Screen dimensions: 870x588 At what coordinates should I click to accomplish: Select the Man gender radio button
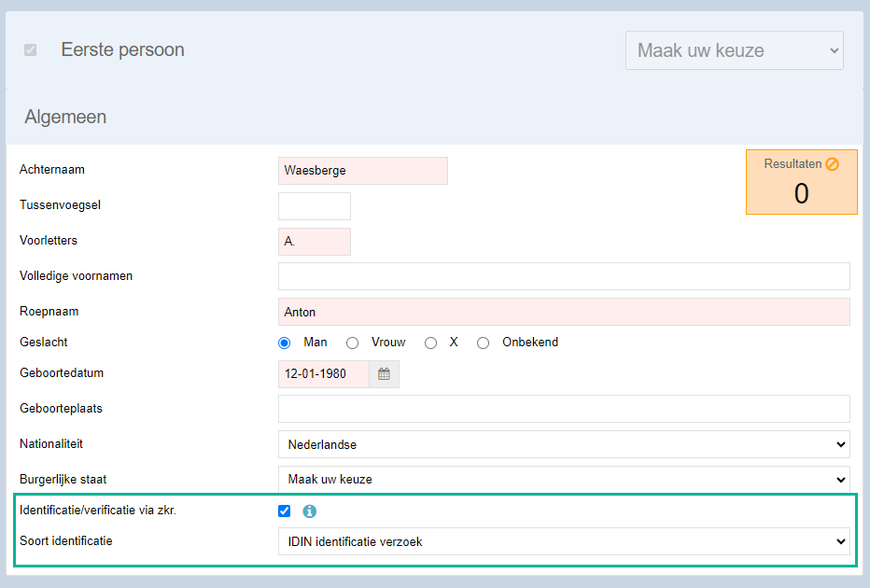284,343
